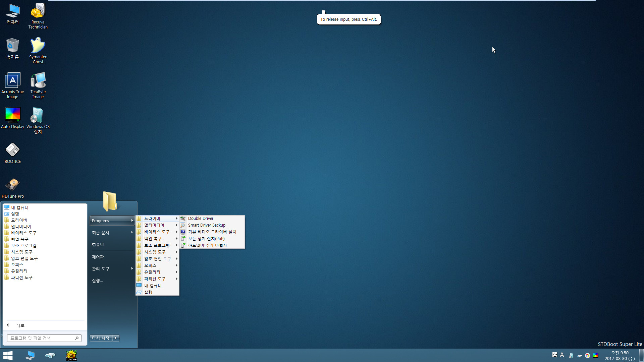Screen dimensions: 644x362
Task: Click the A input mode tray icon
Action: point(562,355)
